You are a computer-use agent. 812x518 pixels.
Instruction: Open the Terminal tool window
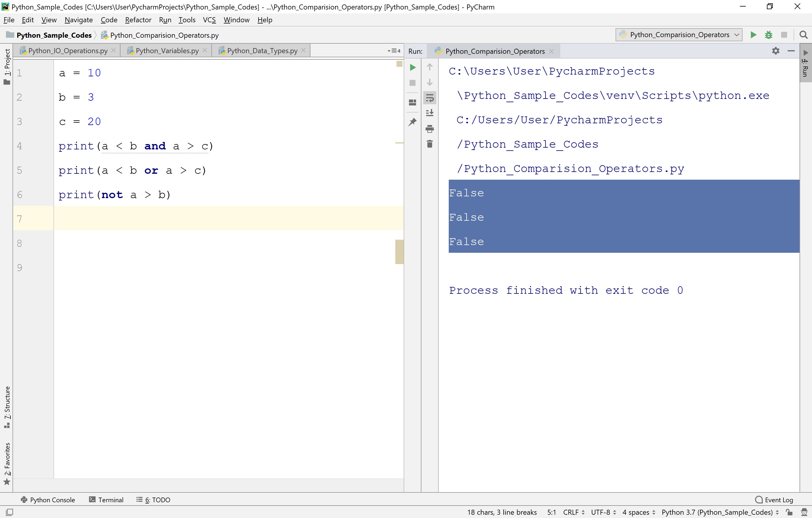(106, 500)
